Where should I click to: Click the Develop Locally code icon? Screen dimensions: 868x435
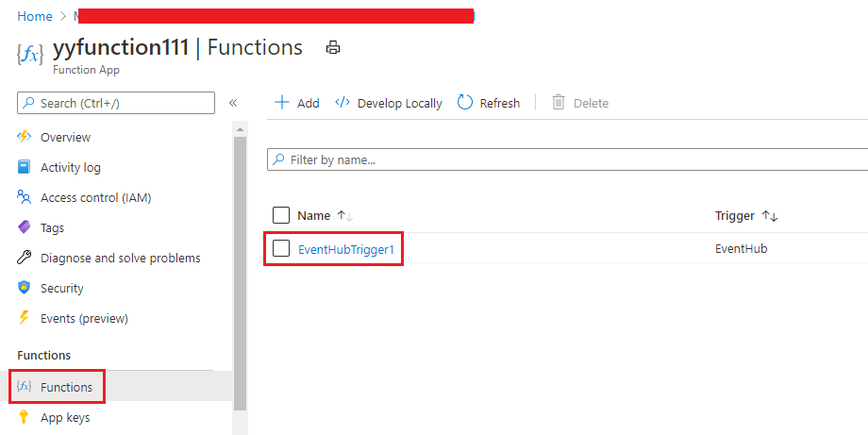point(342,103)
